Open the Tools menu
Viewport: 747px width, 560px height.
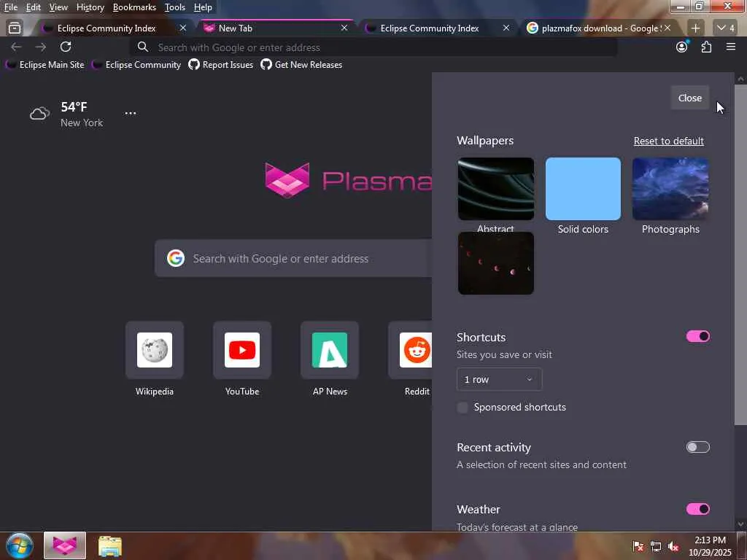tap(175, 7)
